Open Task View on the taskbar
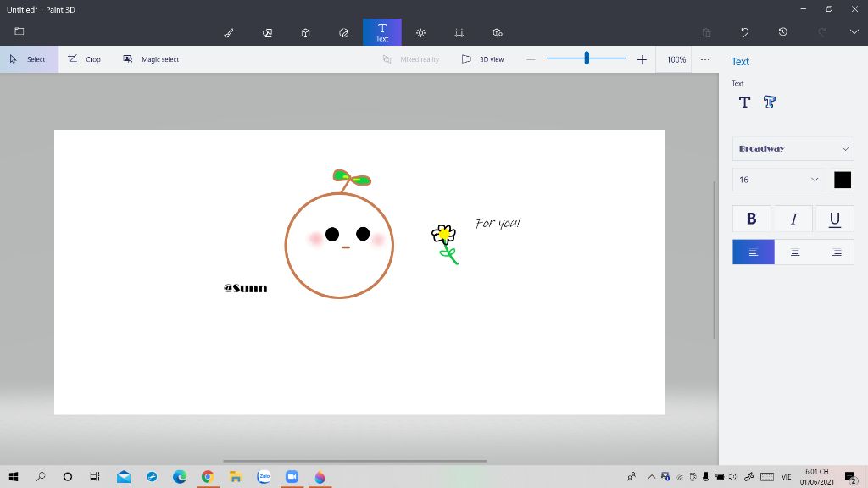The image size is (868, 488). point(95,476)
